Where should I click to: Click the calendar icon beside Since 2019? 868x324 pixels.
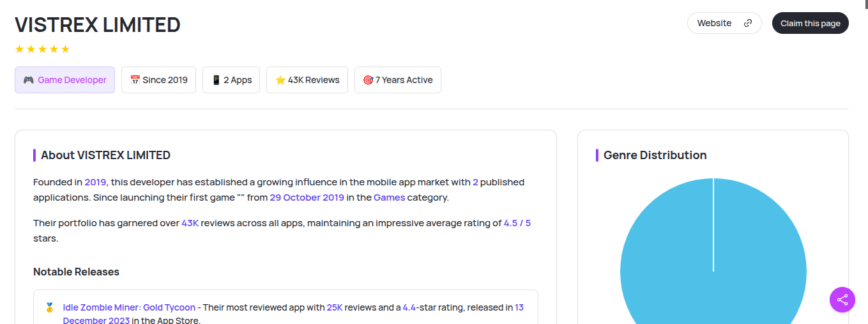(135, 80)
